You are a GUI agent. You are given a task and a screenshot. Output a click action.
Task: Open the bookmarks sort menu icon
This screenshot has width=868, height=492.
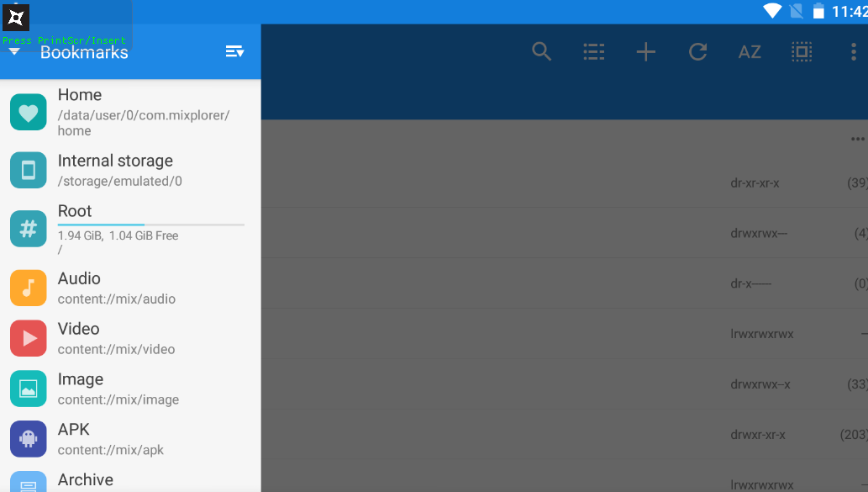pyautogui.click(x=234, y=52)
